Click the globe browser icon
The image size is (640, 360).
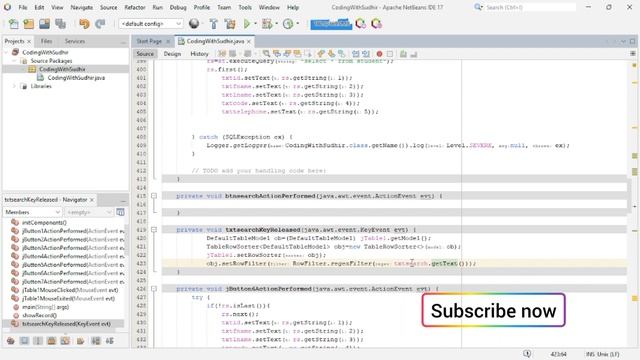(x=194, y=24)
